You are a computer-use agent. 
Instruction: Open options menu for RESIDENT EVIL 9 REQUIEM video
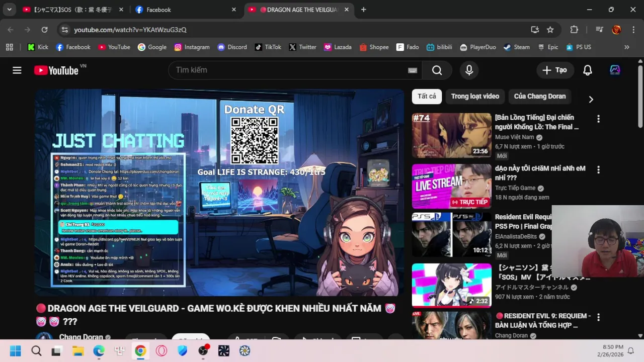598,317
